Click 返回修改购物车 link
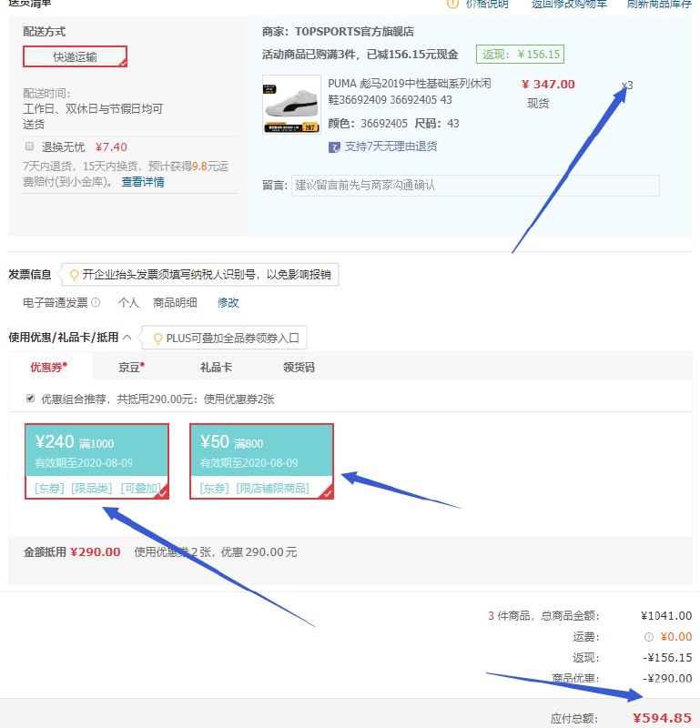The width and height of the screenshot is (700, 728). [x=569, y=4]
